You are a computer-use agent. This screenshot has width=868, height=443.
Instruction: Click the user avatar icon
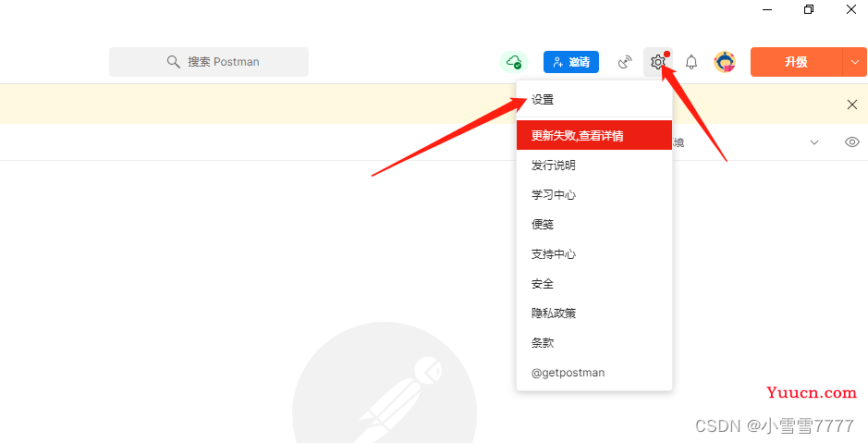click(x=725, y=62)
